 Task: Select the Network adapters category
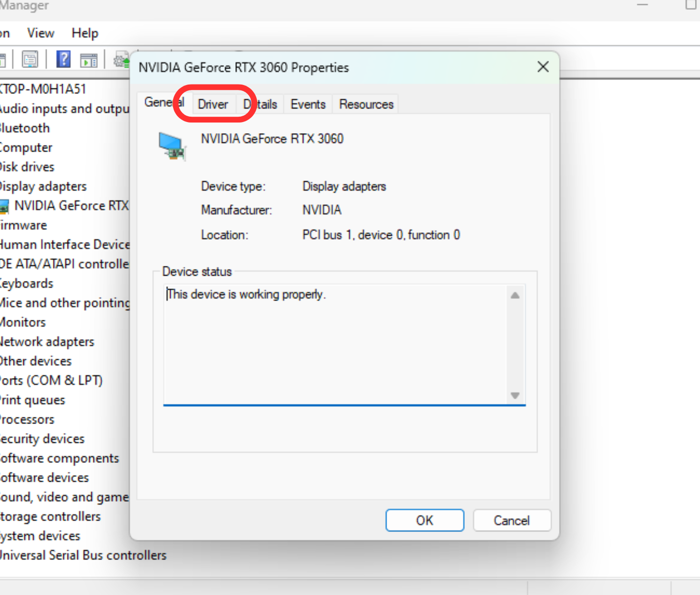point(47,341)
